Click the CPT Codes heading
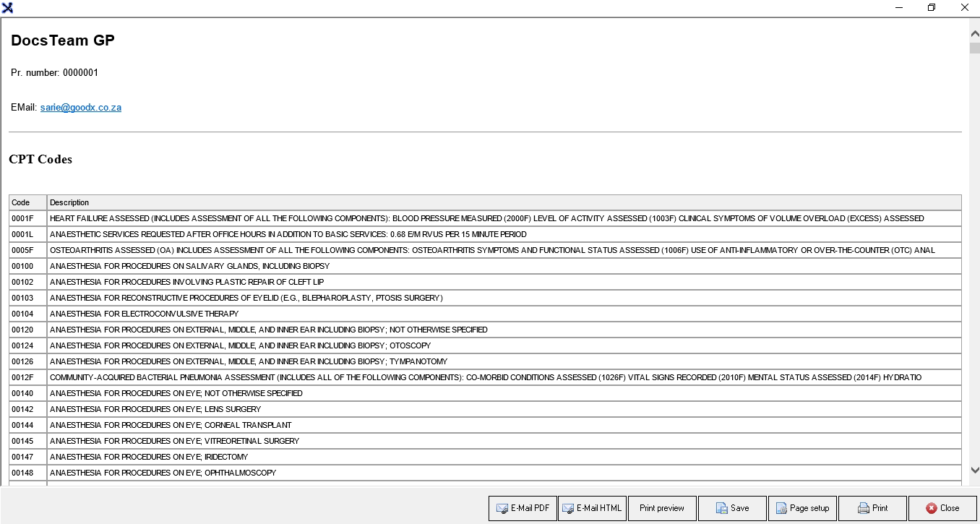The image size is (980, 524). click(40, 160)
